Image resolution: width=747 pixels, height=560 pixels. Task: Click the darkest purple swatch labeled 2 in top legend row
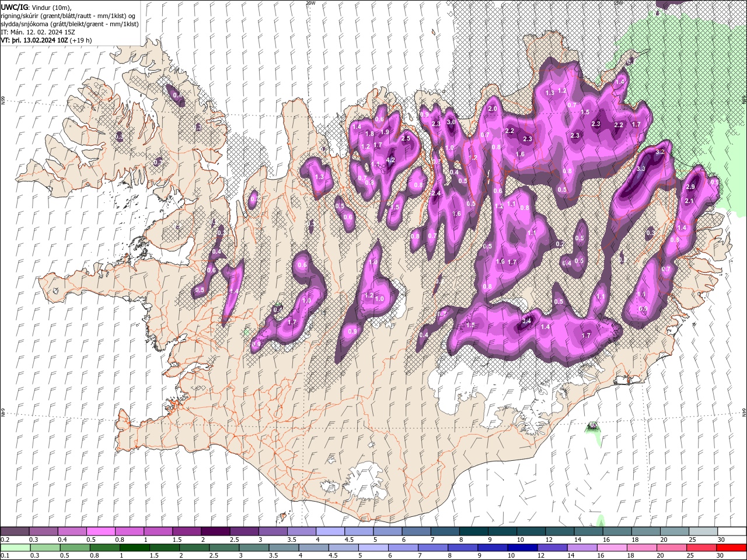(x=215, y=531)
